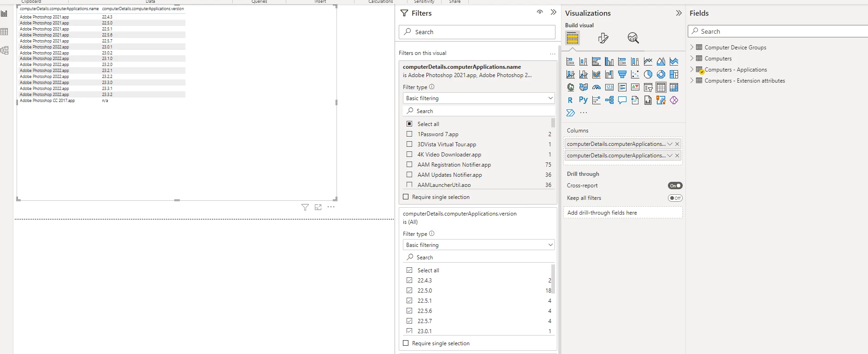Tick AAM Updates Notifier.app checkbox
The width and height of the screenshot is (868, 354).
pos(409,174)
